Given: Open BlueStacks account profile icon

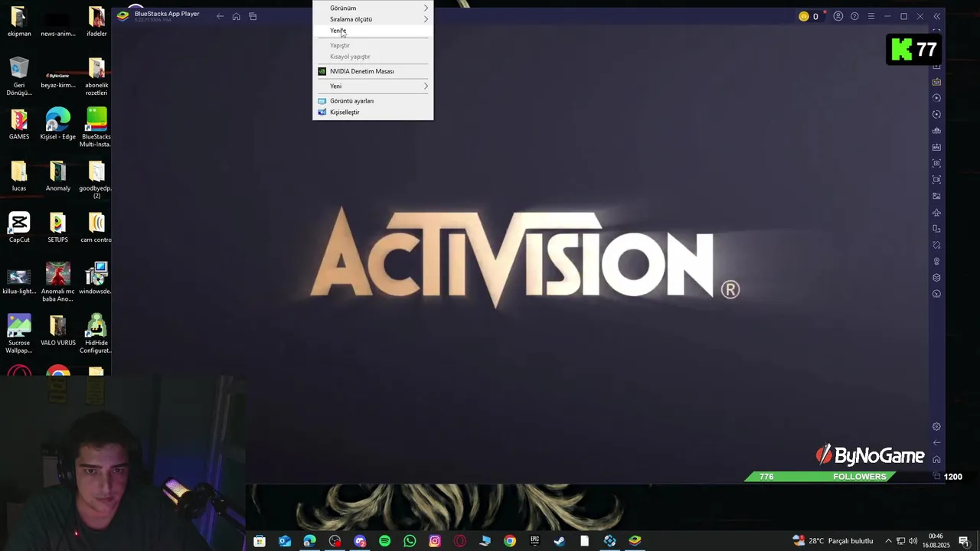Looking at the screenshot, I should (x=838, y=16).
